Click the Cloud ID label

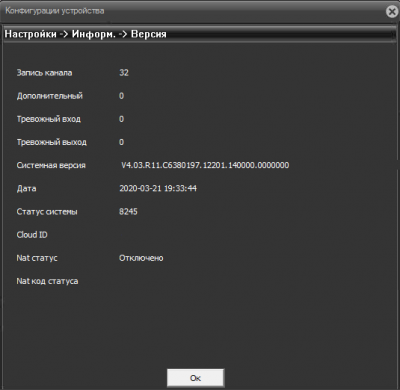(32, 235)
